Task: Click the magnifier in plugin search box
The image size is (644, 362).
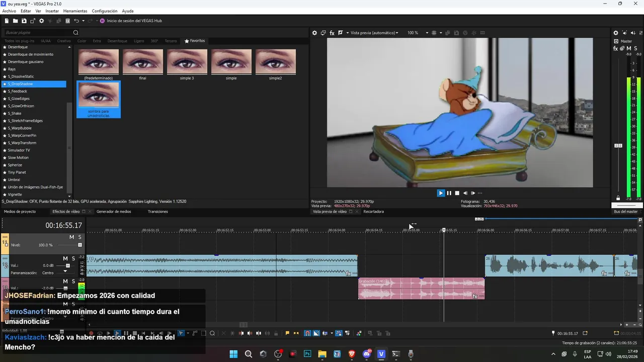Action: point(76,33)
